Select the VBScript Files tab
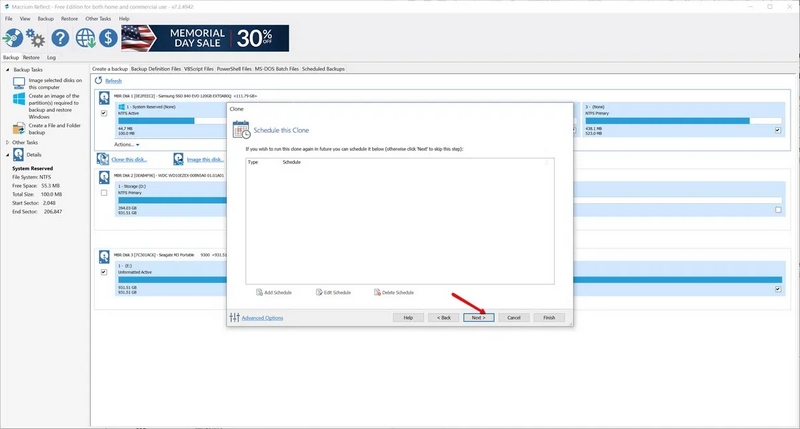Image resolution: width=800 pixels, height=429 pixels. coord(198,69)
